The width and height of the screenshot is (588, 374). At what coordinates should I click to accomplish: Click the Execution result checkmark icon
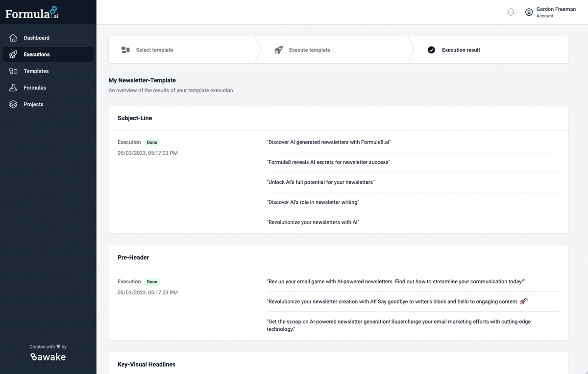[x=431, y=50]
